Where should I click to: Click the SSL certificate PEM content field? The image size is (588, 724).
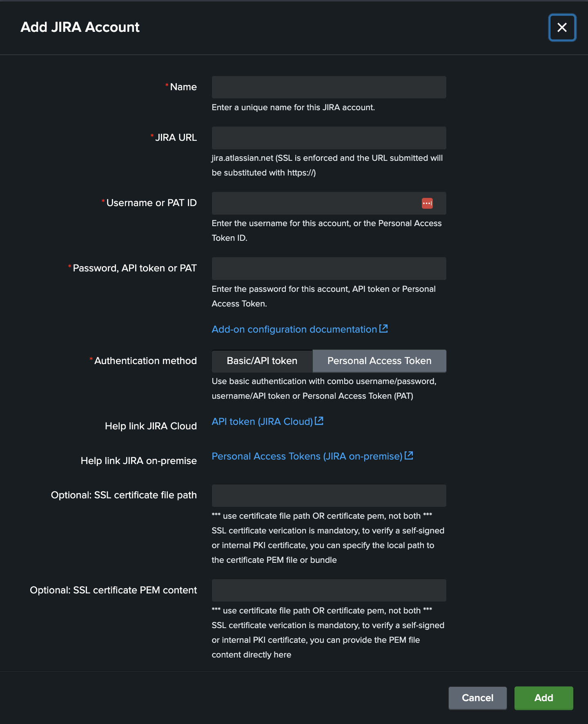329,590
